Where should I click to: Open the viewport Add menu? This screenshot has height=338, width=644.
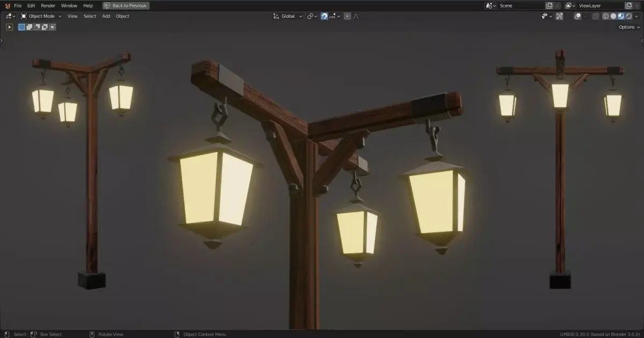(106, 16)
